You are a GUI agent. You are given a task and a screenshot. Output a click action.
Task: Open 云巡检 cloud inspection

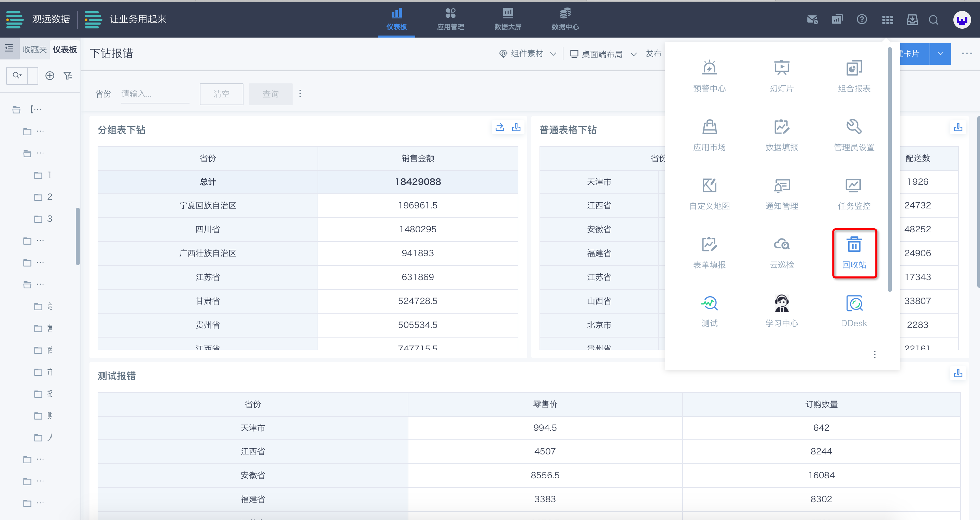click(x=781, y=253)
